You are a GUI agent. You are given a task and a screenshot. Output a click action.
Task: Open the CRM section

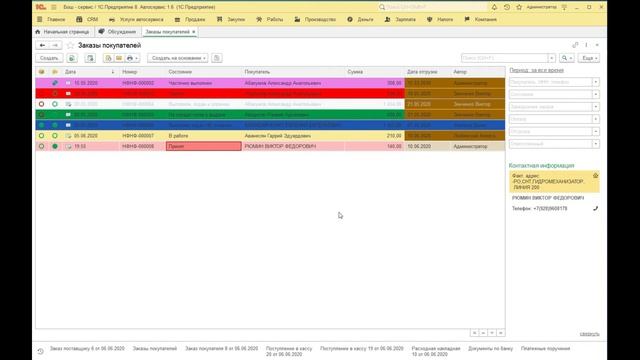click(92, 19)
